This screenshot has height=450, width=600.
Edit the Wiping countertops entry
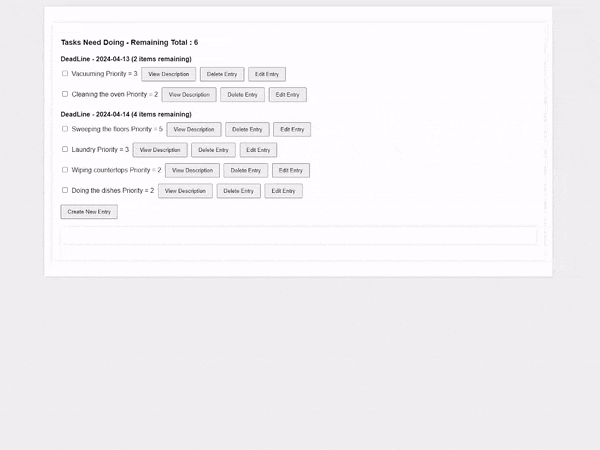click(x=291, y=170)
